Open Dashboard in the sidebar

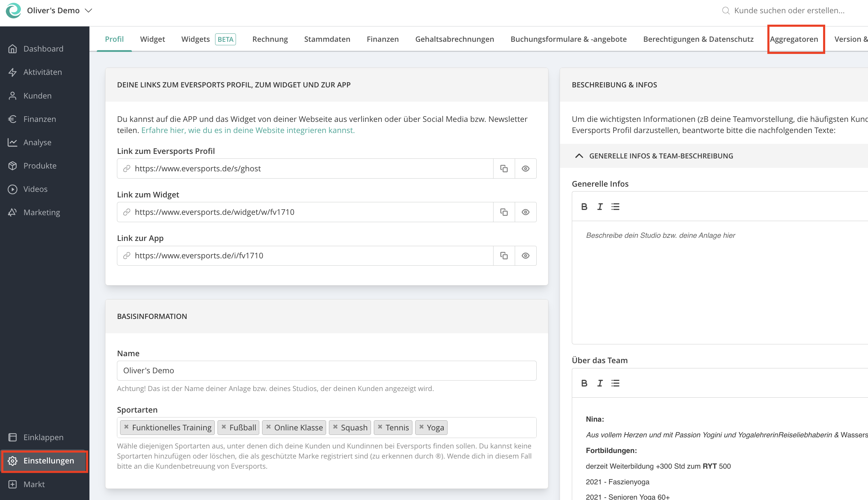[x=45, y=49]
